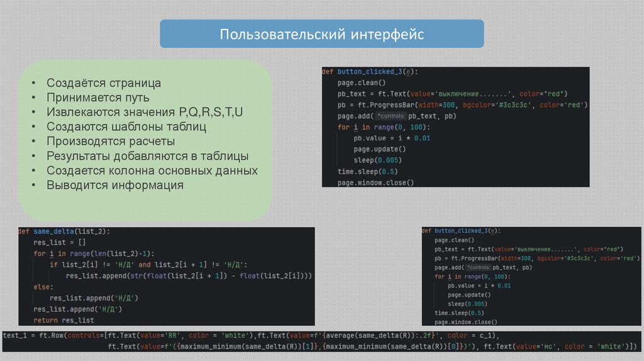Screen dimensions: 644x361
Task: Click "page.window.close()" in the larger code block
Action: 376,183
